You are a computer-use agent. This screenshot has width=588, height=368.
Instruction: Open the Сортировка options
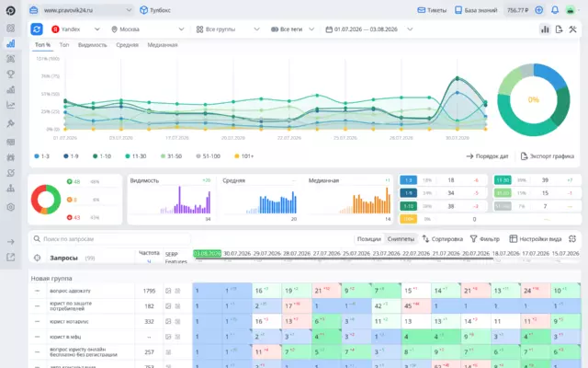442,239
